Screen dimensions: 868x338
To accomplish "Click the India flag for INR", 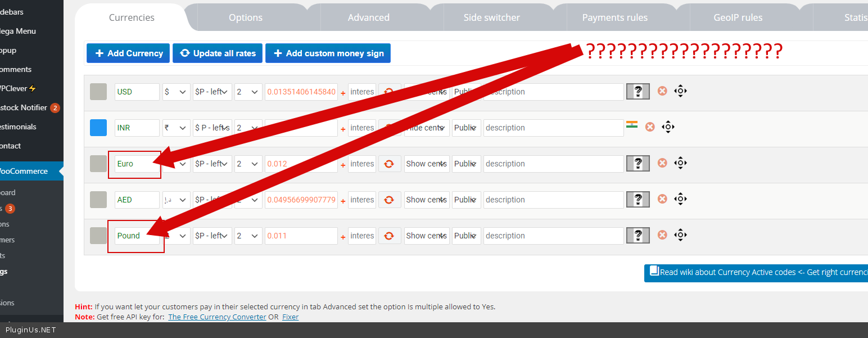I will click(632, 124).
